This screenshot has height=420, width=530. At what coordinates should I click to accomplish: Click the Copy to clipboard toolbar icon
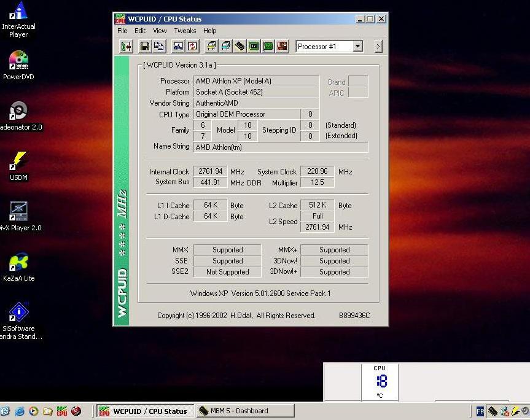159,46
